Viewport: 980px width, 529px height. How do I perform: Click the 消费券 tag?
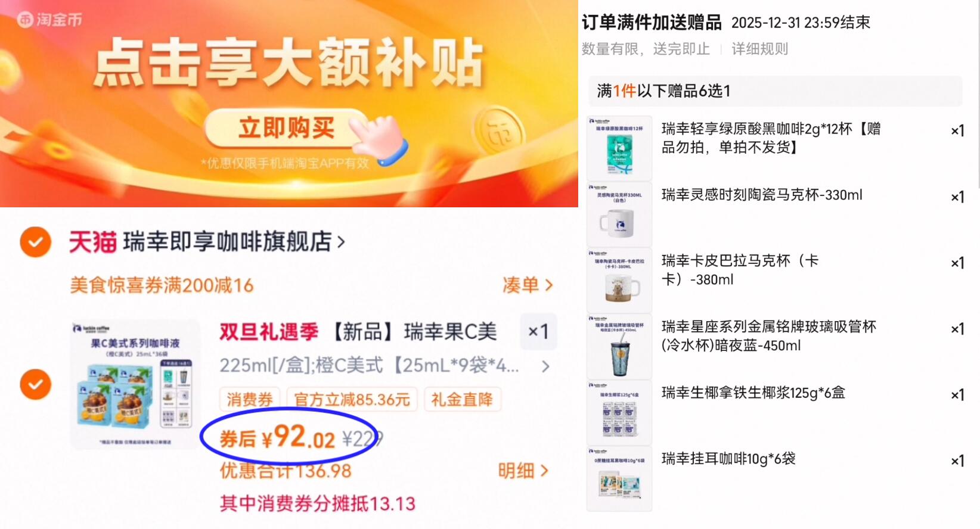coord(250,399)
